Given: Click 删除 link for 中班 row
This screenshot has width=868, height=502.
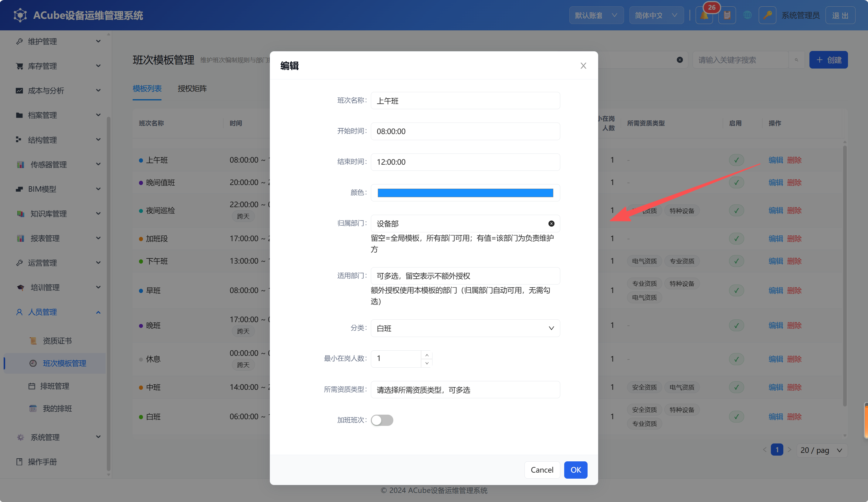Looking at the screenshot, I should pyautogui.click(x=794, y=387).
